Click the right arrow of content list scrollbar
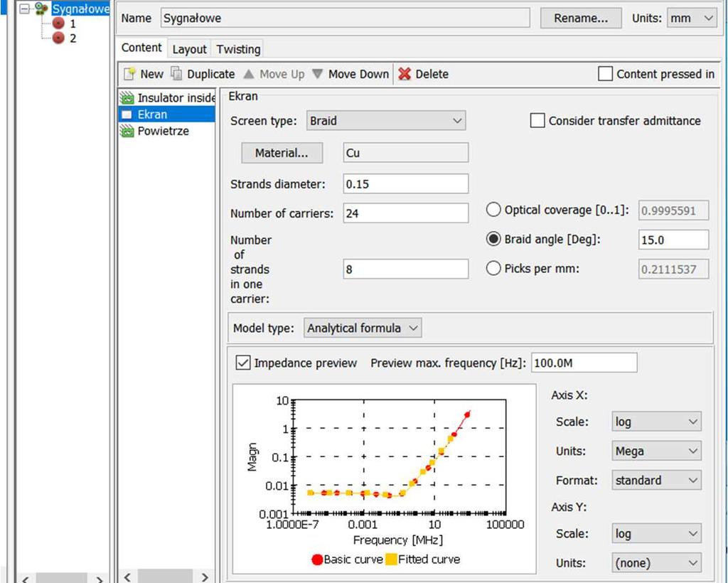 (205, 577)
